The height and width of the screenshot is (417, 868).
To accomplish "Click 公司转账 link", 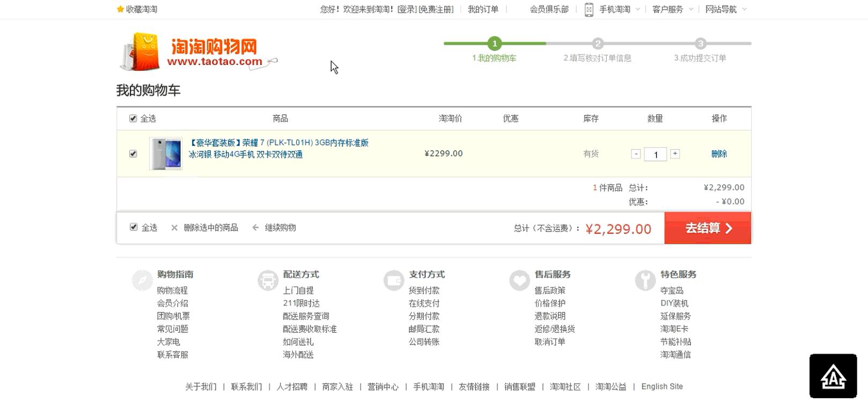I will tap(424, 342).
